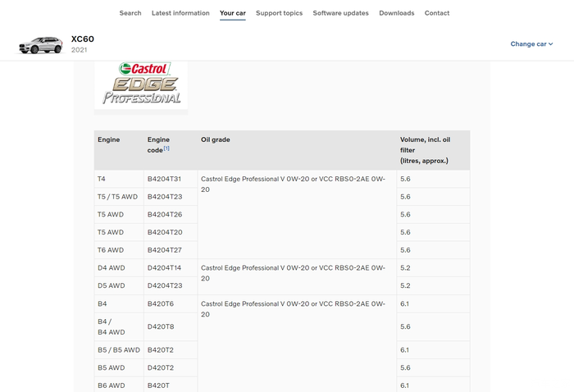This screenshot has height=392, width=574.
Task: Navigate to Software updates
Action: click(x=340, y=13)
